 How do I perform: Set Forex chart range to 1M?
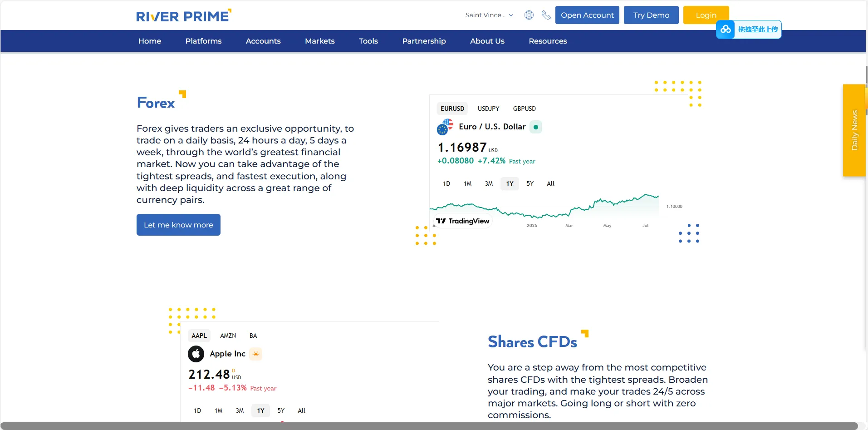(467, 183)
